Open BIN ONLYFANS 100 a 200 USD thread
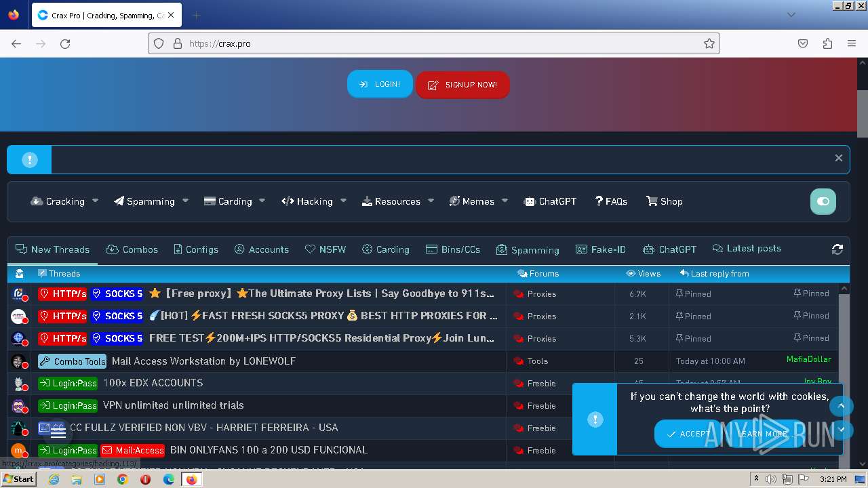 point(269,450)
